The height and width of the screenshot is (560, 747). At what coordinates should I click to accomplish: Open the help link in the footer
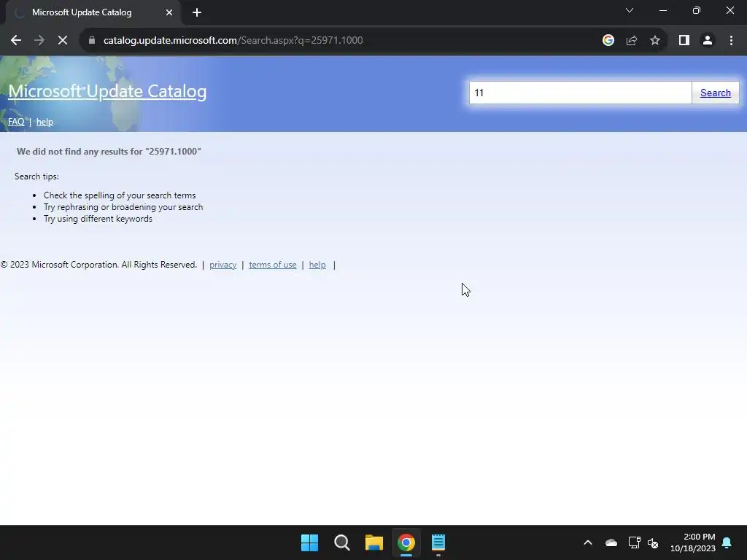point(317,265)
